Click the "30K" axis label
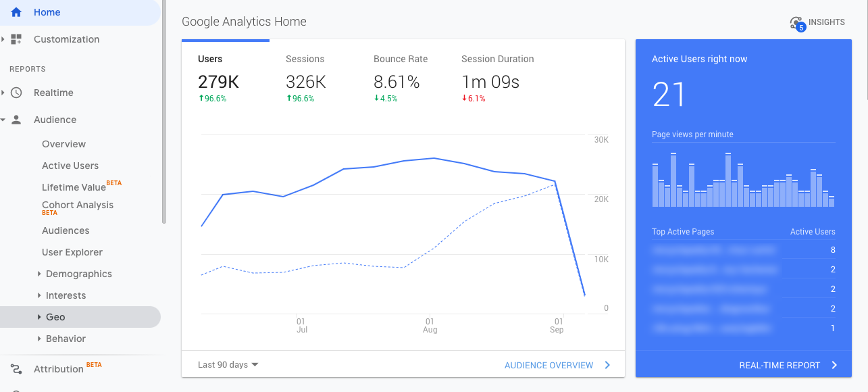 601,140
